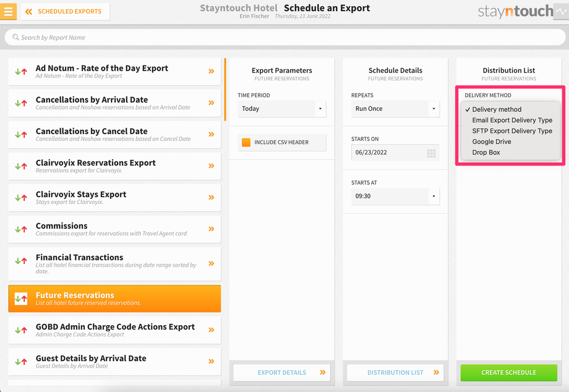Open Cancellations by Arrival Date chevron
Image resolution: width=569 pixels, height=392 pixels.
coord(211,103)
